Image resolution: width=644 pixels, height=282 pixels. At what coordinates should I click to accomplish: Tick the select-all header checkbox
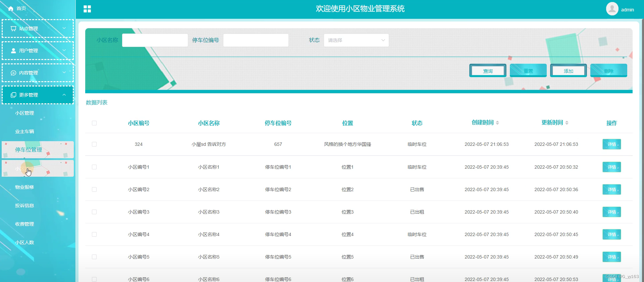click(94, 123)
